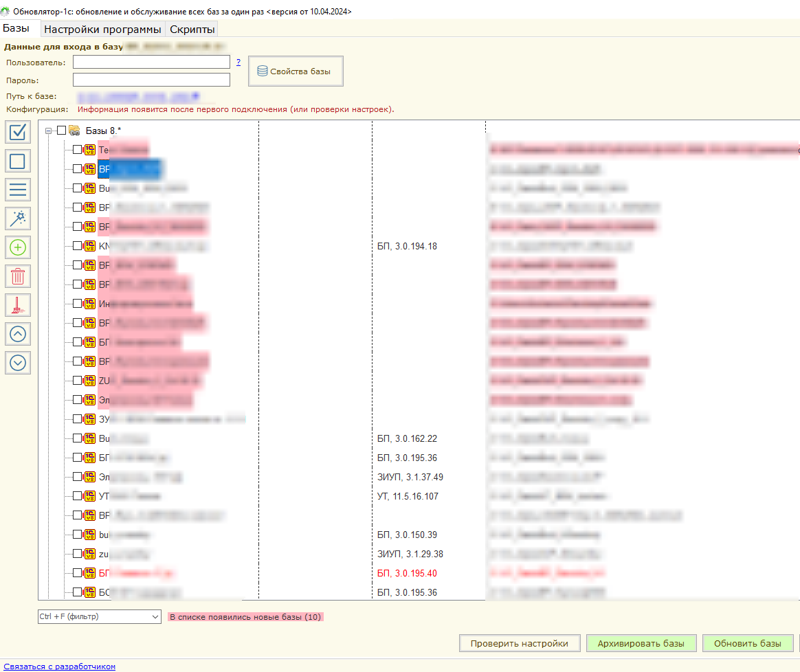The width and height of the screenshot is (800, 672).
Task: Click the 1C icon of the row starting with ZU
Action: pyautogui.click(x=90, y=381)
